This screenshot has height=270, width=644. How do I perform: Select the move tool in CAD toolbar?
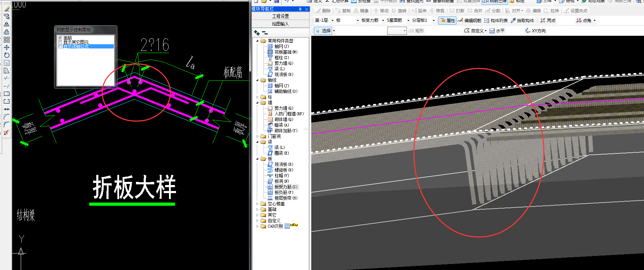7,47
